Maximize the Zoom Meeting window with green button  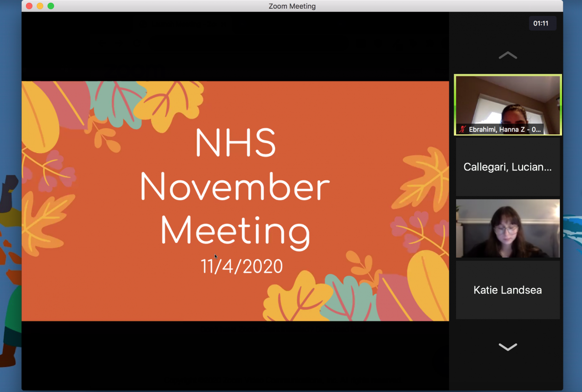pos(51,6)
